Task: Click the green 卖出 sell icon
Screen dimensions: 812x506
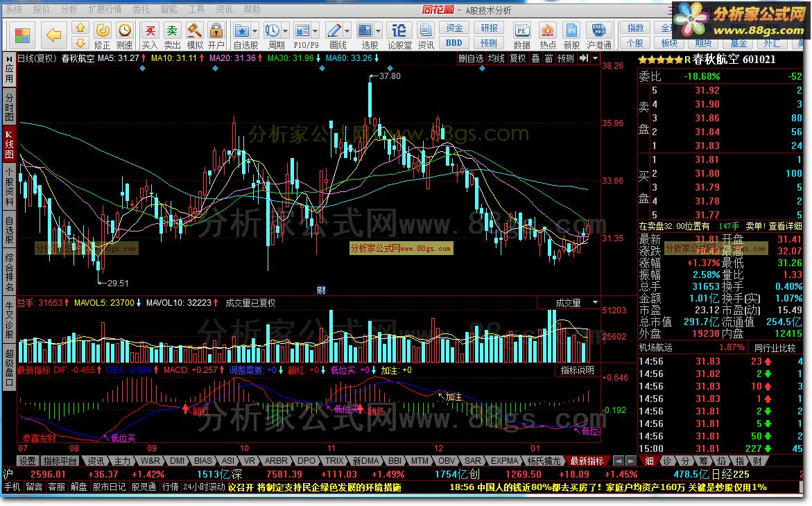Action: pyautogui.click(x=173, y=36)
